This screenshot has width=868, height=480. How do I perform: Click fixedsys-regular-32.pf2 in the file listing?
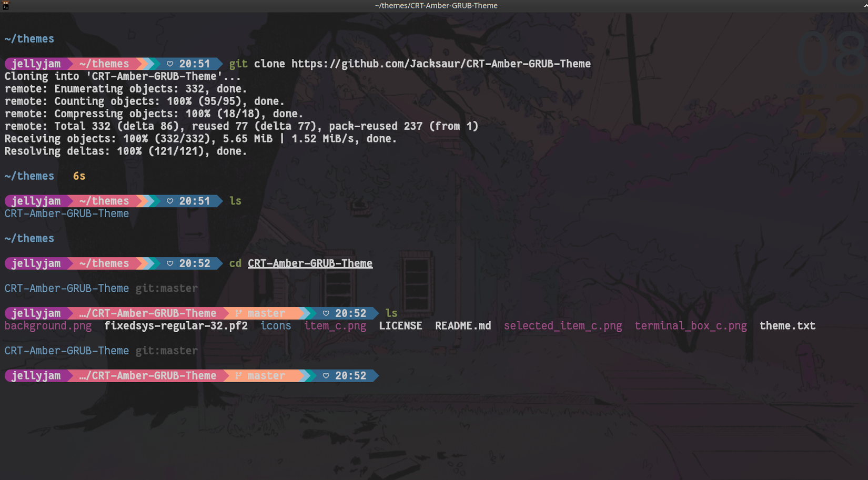point(176,326)
